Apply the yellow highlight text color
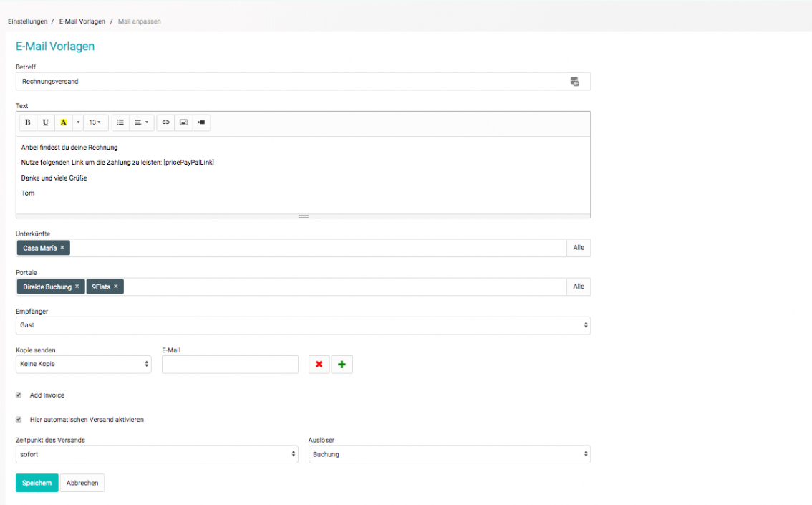The width and height of the screenshot is (812, 505). (x=63, y=122)
